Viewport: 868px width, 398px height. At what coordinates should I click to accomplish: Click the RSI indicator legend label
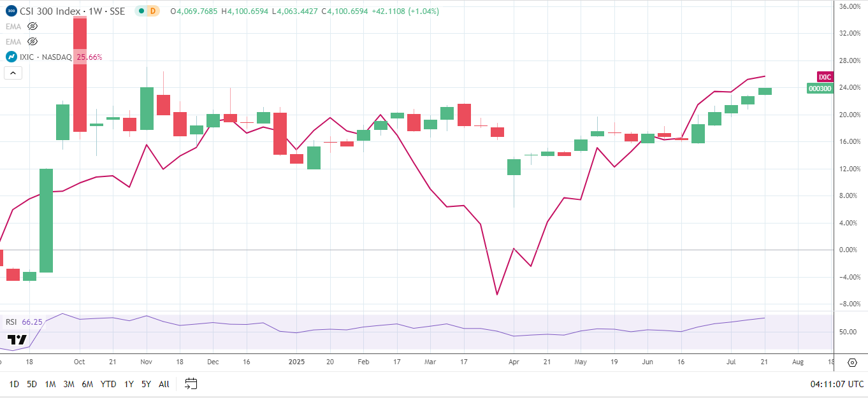11,322
